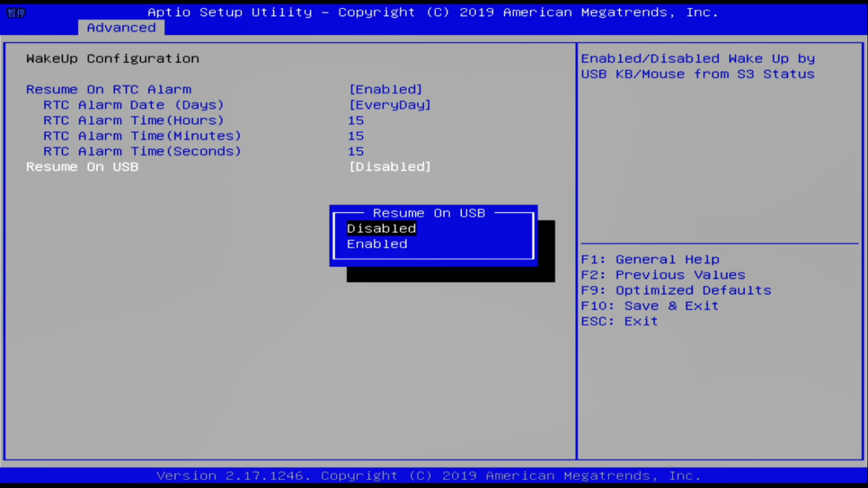This screenshot has width=868, height=488.
Task: Select the Resume On RTC Alarm setting label
Action: 109,90
